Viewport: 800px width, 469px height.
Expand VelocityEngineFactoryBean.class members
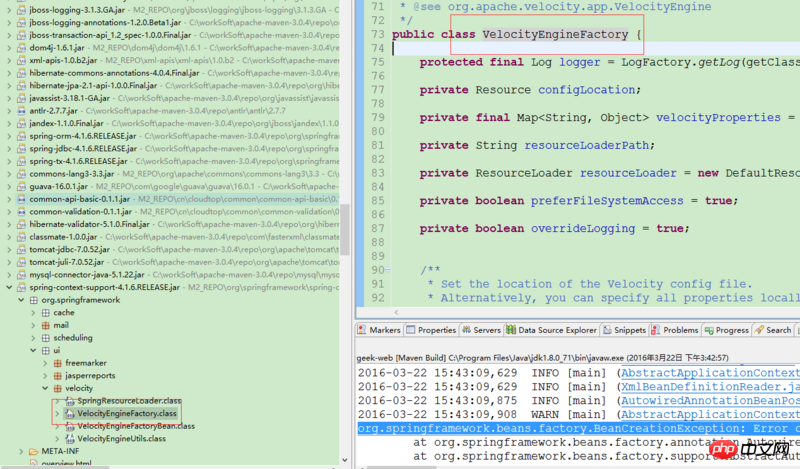click(58, 426)
